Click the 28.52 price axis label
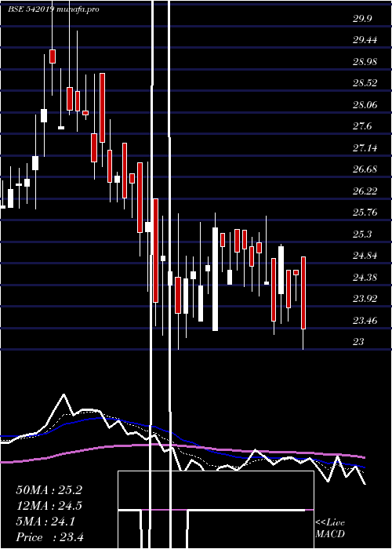Screen dimensions: 392x549 365,83
